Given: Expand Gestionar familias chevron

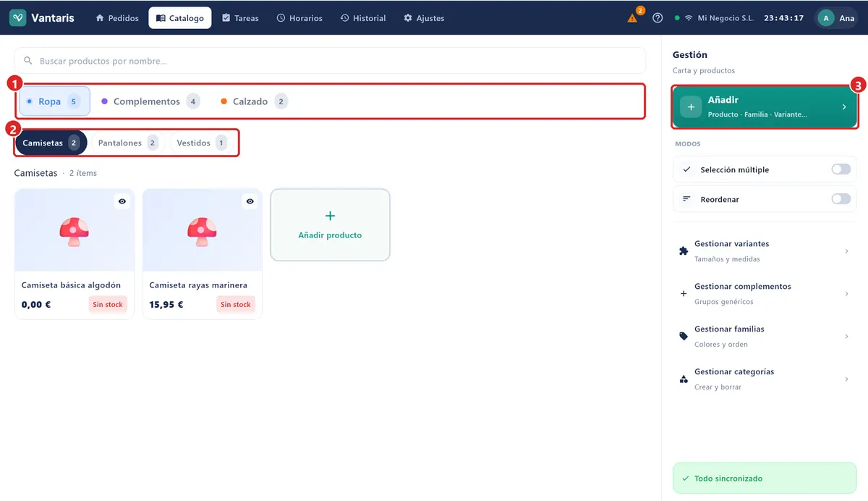Looking at the screenshot, I should tap(846, 337).
